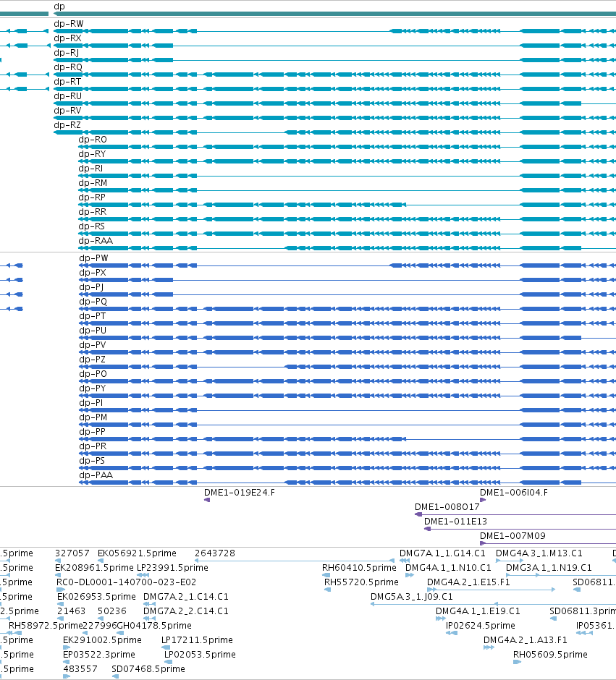Click the dp-PR protein label
The height and width of the screenshot is (680, 616).
[93, 446]
